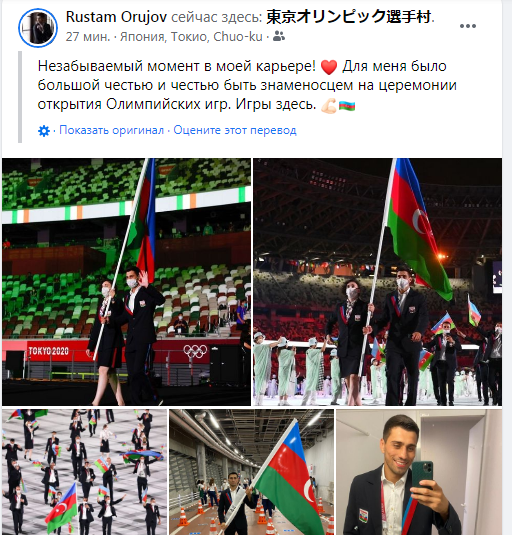Viewport: 512px width, 535px height.
Task: Click "Оцените этот перевод" link
Action: point(235,130)
